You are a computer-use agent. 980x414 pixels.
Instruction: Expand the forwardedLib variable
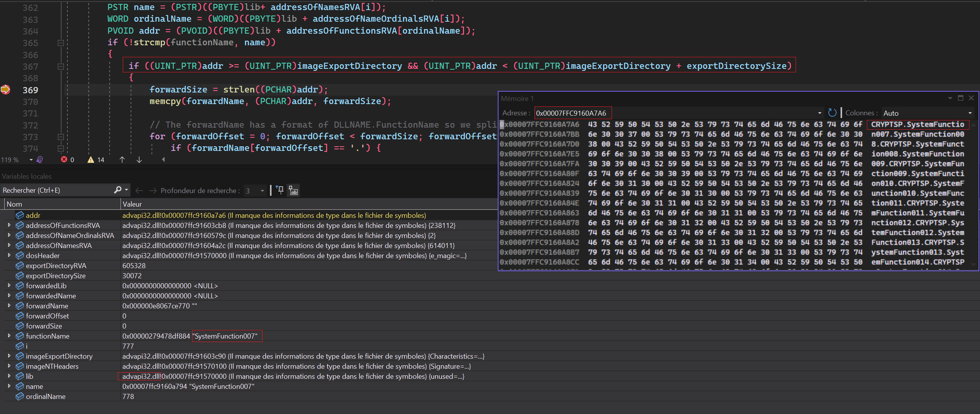pos(9,285)
